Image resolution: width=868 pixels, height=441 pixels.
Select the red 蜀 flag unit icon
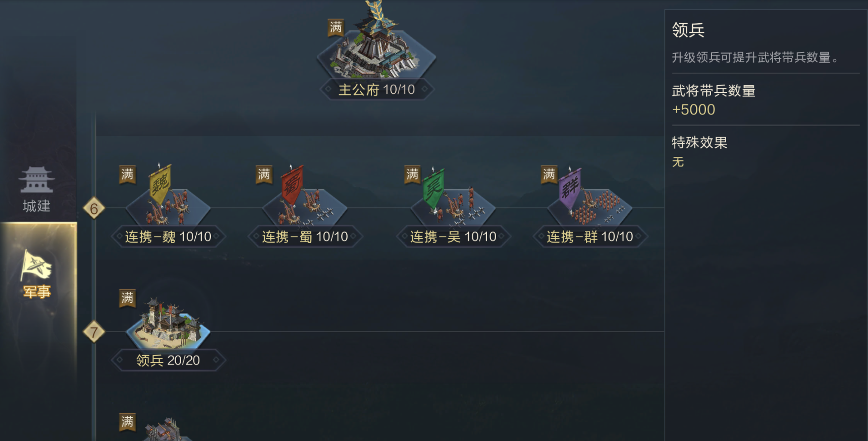pos(305,196)
